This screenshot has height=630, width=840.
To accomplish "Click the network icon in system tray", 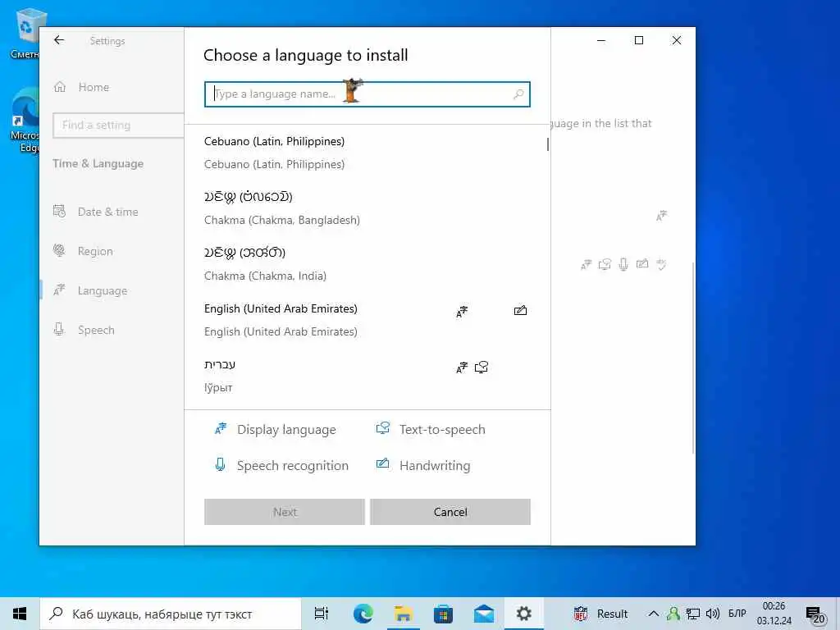I will (693, 614).
